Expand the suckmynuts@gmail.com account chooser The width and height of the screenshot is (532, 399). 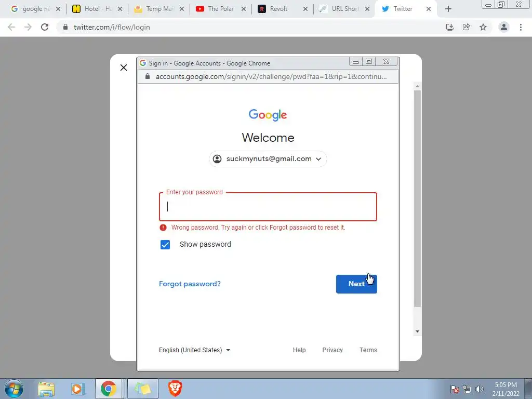point(268,159)
